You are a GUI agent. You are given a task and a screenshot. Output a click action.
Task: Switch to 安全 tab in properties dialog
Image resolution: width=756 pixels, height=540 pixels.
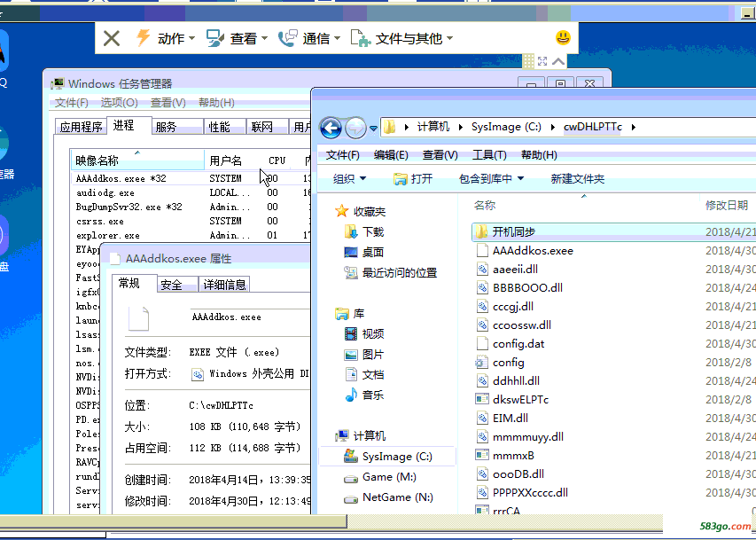[x=177, y=285]
